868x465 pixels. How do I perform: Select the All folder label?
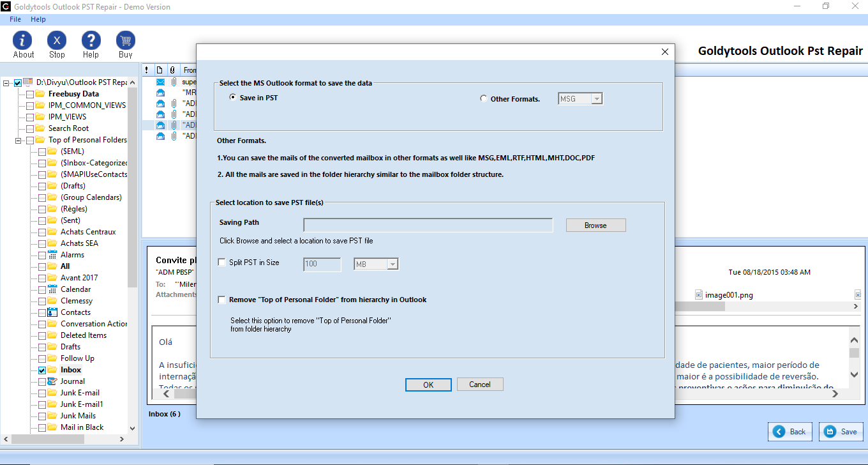65,266
